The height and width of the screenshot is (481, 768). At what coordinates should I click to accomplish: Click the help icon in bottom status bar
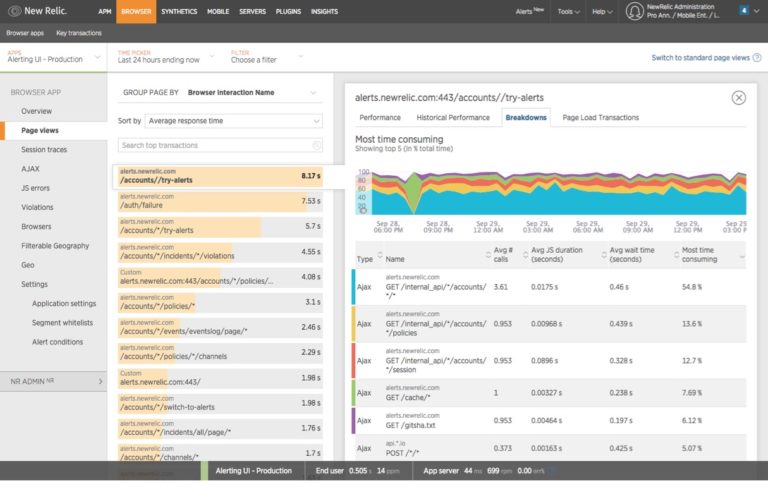pos(553,470)
